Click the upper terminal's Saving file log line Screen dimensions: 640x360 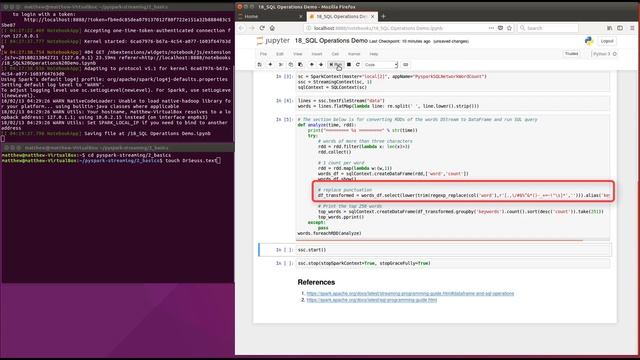pyautogui.click(x=107, y=133)
